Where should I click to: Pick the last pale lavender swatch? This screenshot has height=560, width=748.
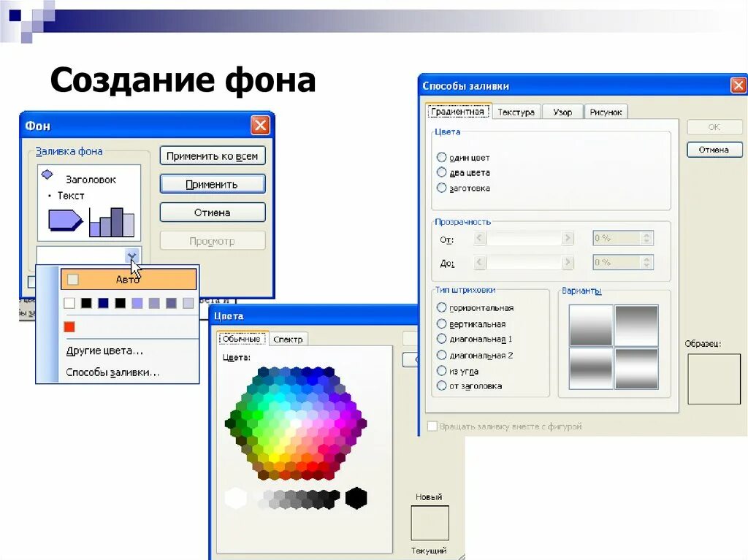click(188, 303)
